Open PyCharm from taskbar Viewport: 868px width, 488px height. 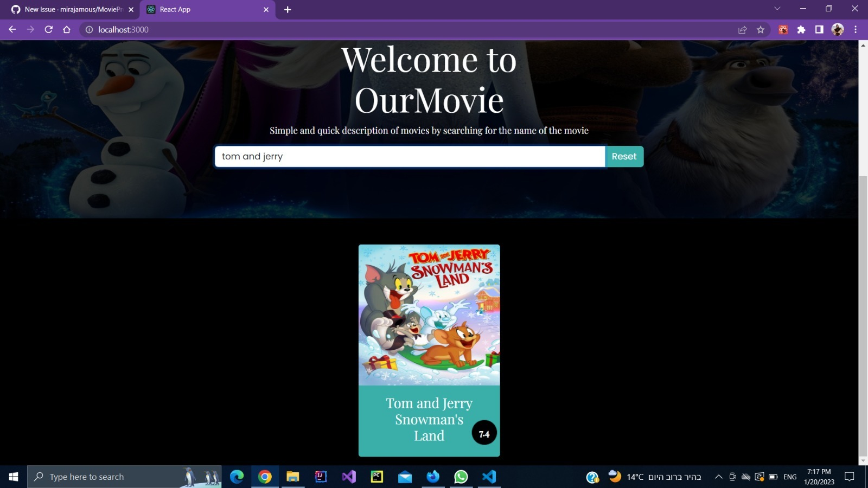pos(377,477)
